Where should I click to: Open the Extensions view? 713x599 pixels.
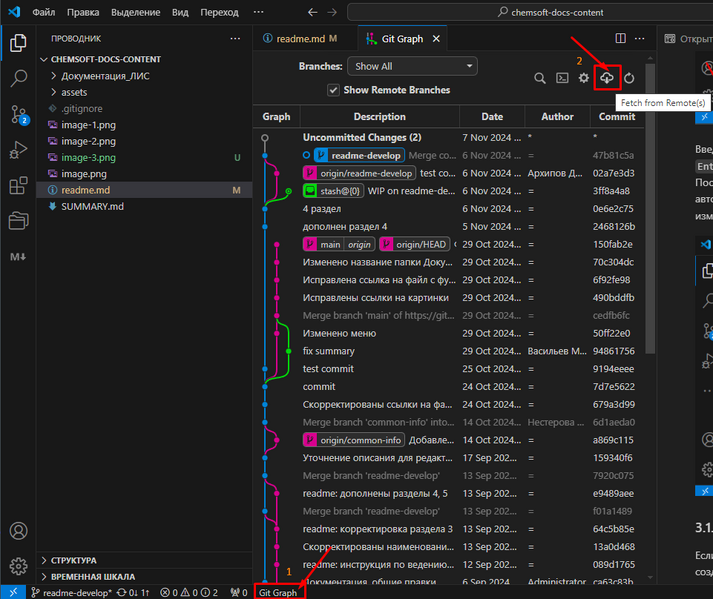click(x=18, y=186)
